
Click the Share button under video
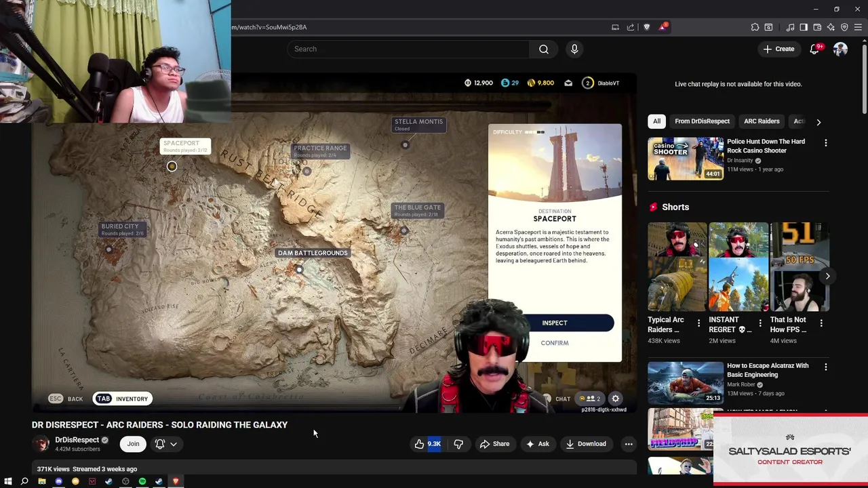pos(494,444)
